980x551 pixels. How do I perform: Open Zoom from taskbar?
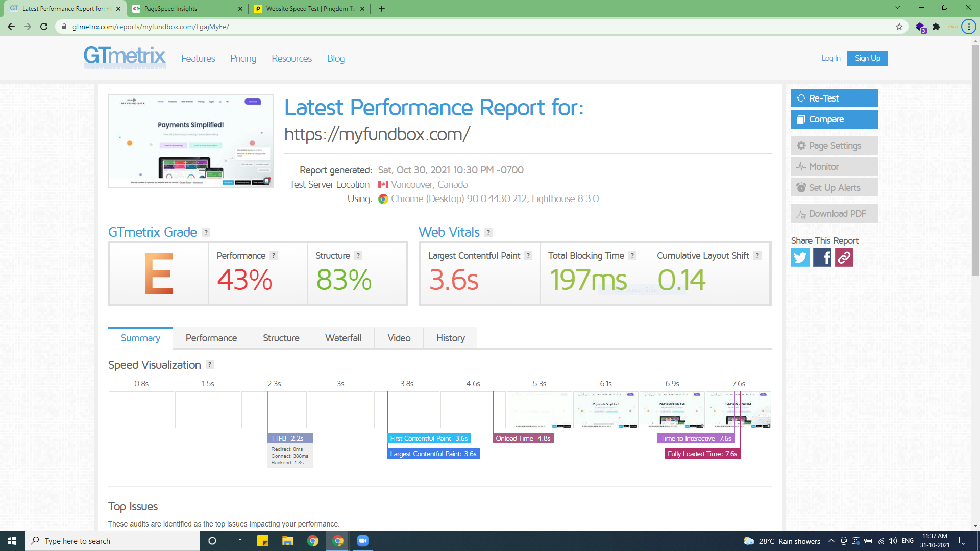pos(362,541)
